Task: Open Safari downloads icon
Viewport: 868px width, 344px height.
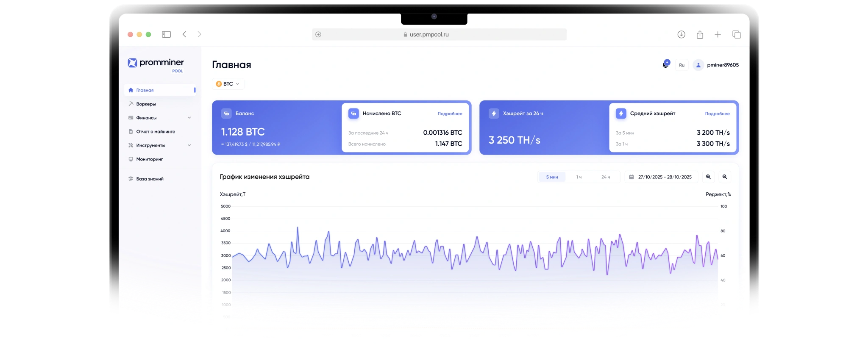Action: [681, 35]
